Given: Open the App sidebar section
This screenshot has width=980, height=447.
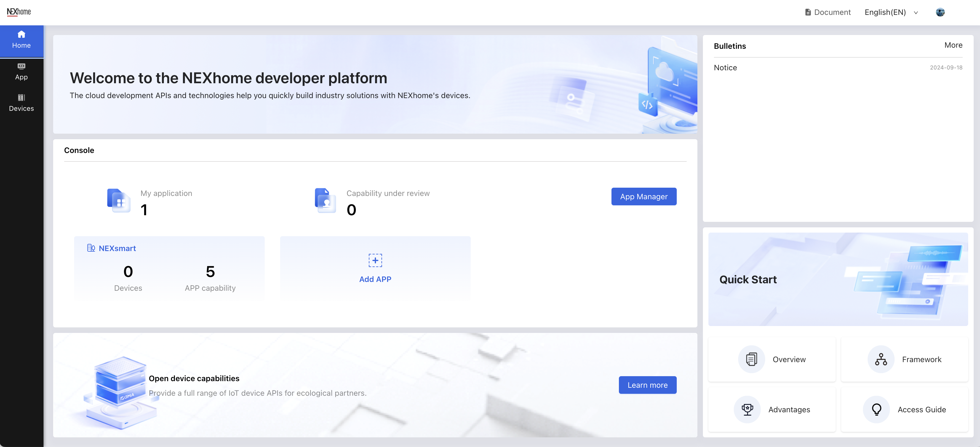Looking at the screenshot, I should point(21,71).
